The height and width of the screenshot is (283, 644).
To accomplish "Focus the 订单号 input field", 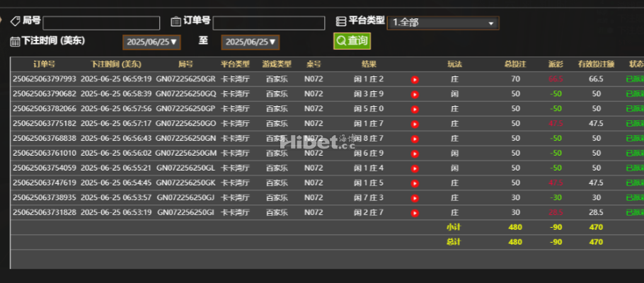I will (269, 23).
